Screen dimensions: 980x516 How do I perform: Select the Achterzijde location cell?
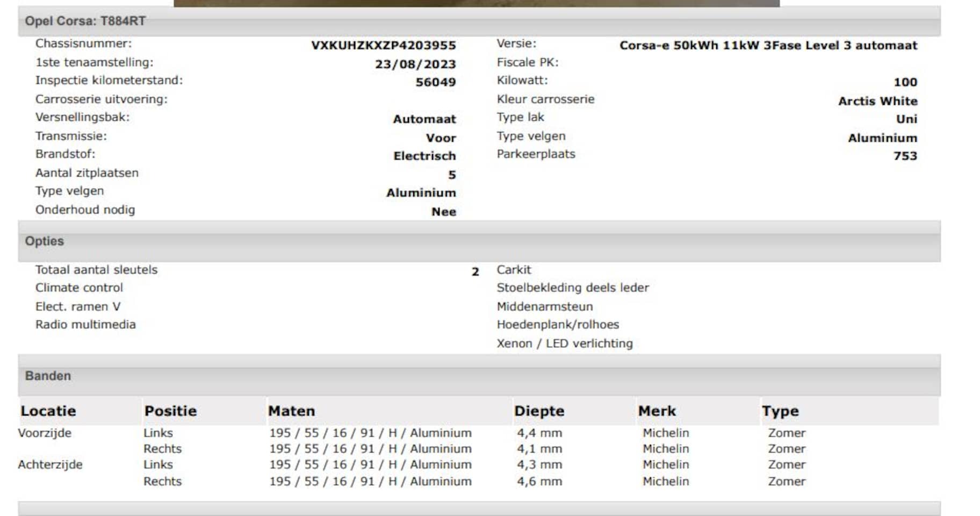point(50,465)
